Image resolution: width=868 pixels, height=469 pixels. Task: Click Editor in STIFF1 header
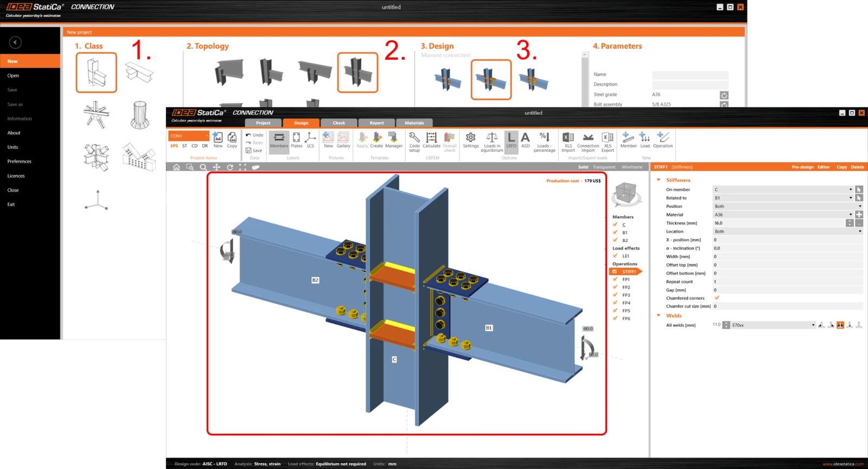[824, 167]
